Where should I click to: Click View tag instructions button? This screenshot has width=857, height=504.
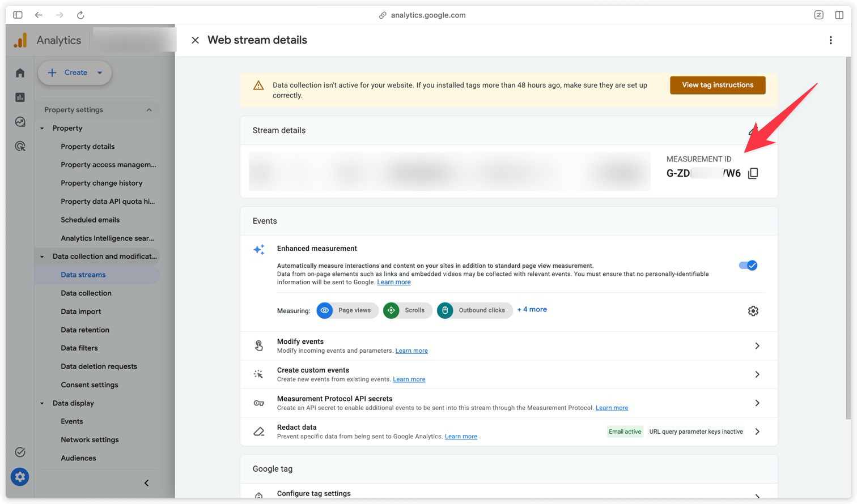718,85
